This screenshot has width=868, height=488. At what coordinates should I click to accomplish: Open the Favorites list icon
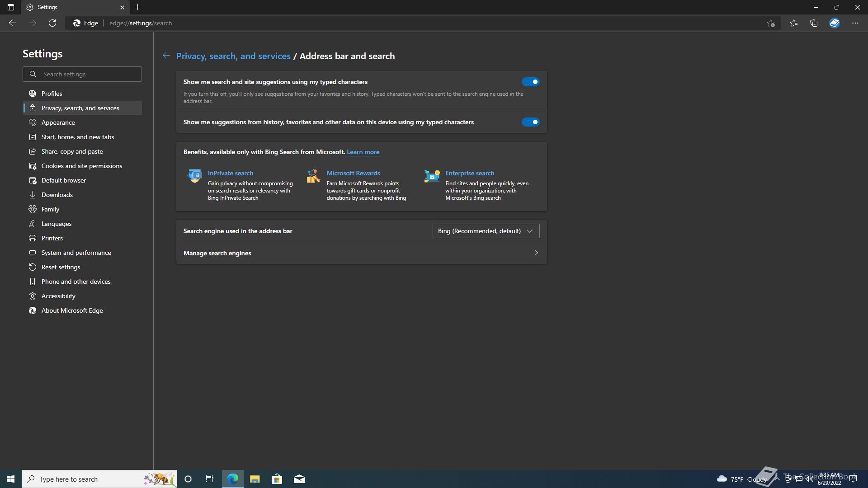pyautogui.click(x=794, y=23)
